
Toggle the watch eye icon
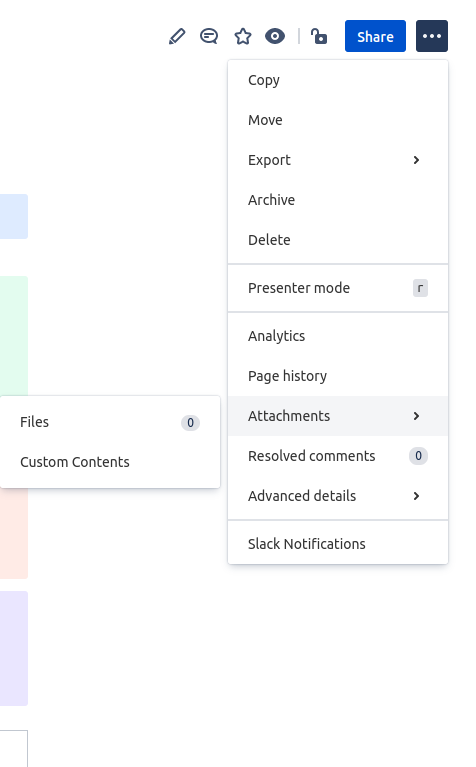point(275,36)
